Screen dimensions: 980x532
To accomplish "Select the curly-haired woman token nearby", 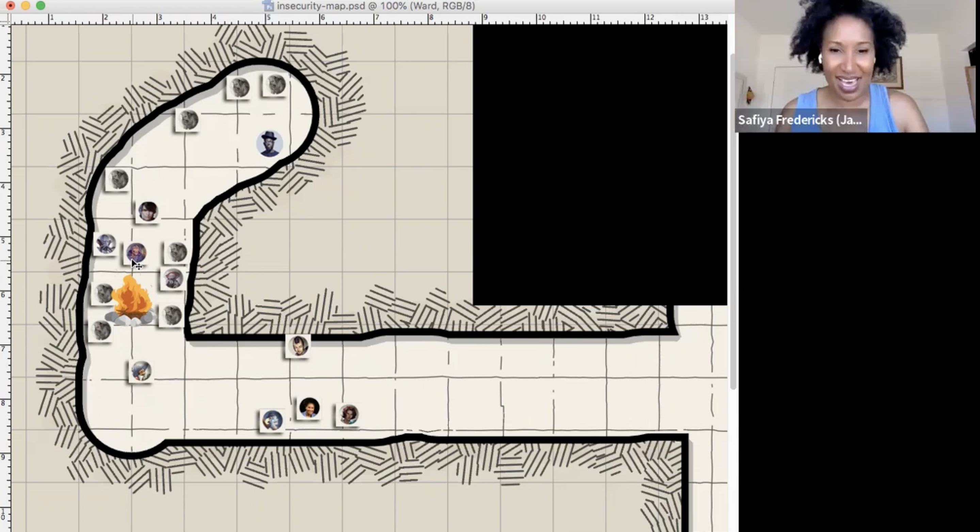I will pos(348,415).
